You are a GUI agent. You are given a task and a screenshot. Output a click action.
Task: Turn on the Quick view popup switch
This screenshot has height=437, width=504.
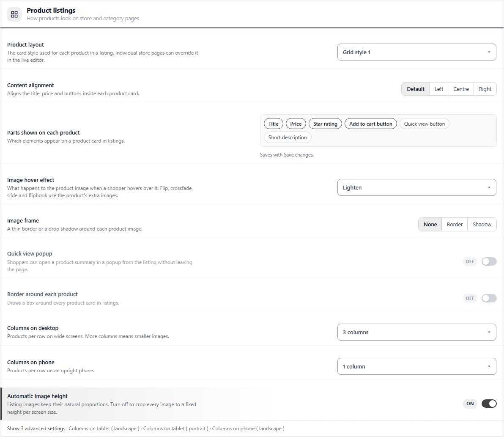click(x=489, y=261)
